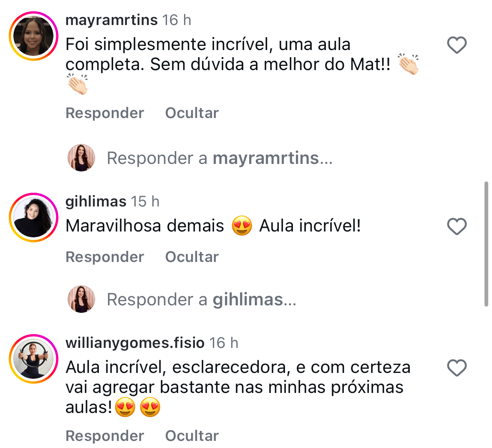Open the willianygomes.fisio username link
Viewport: 492px width, 448px height.
(x=135, y=342)
